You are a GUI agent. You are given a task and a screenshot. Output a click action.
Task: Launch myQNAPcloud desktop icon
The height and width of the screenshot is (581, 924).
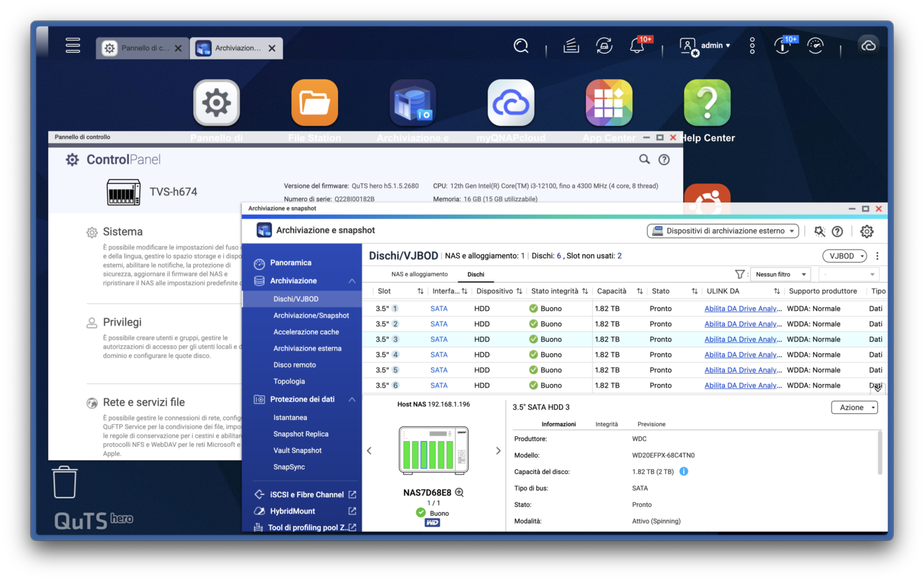(511, 103)
